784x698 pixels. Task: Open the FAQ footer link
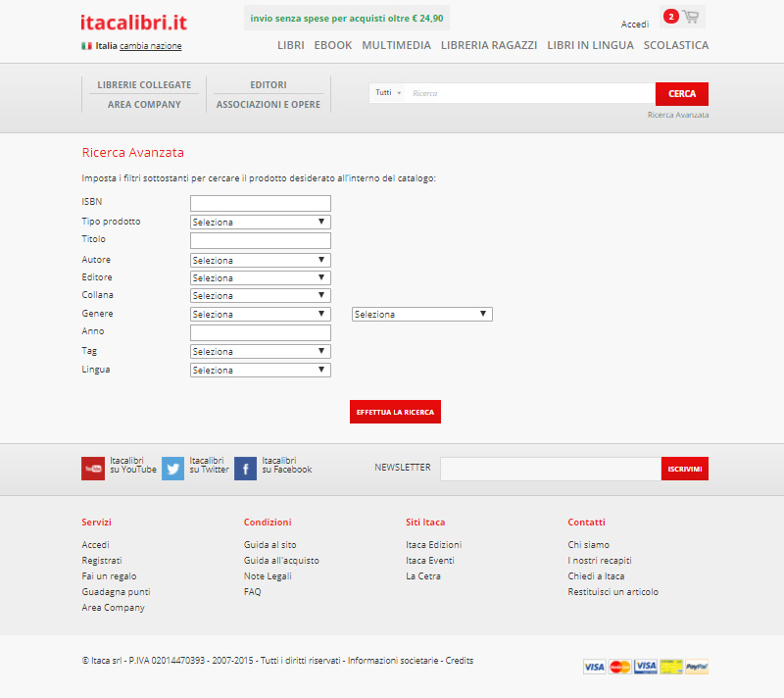click(253, 591)
